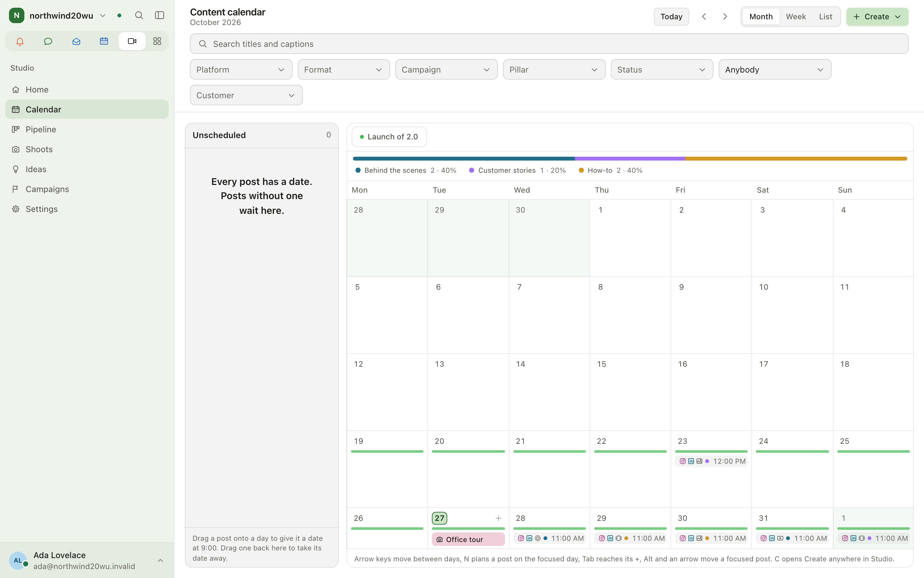Open the Create button menu
Screen dimensions: 924x578
(x=877, y=16)
